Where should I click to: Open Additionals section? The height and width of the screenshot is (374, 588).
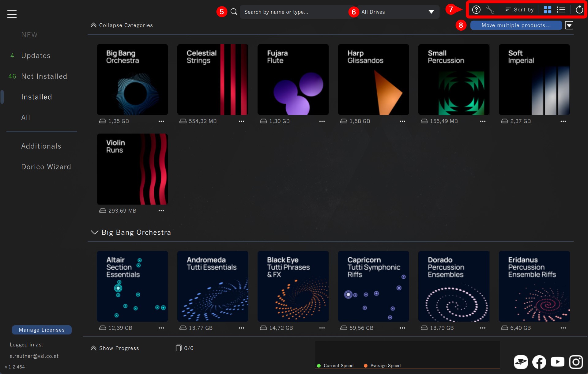tap(41, 146)
